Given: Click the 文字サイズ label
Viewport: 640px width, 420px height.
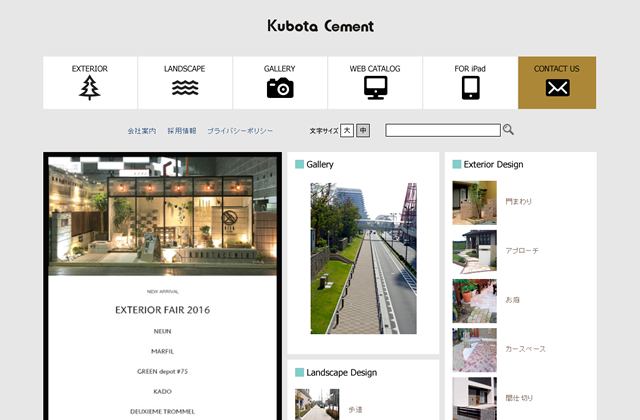Looking at the screenshot, I should (x=324, y=131).
